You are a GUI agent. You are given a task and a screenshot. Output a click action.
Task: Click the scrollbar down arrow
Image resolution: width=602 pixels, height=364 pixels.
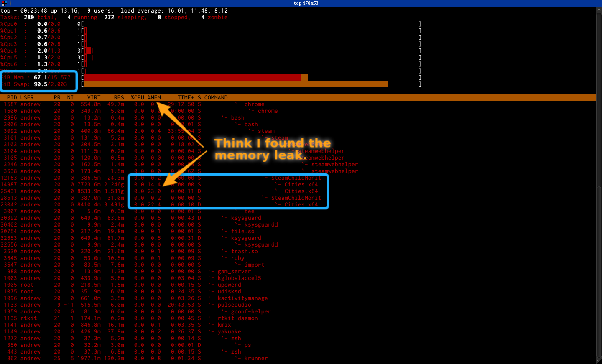pos(599,361)
